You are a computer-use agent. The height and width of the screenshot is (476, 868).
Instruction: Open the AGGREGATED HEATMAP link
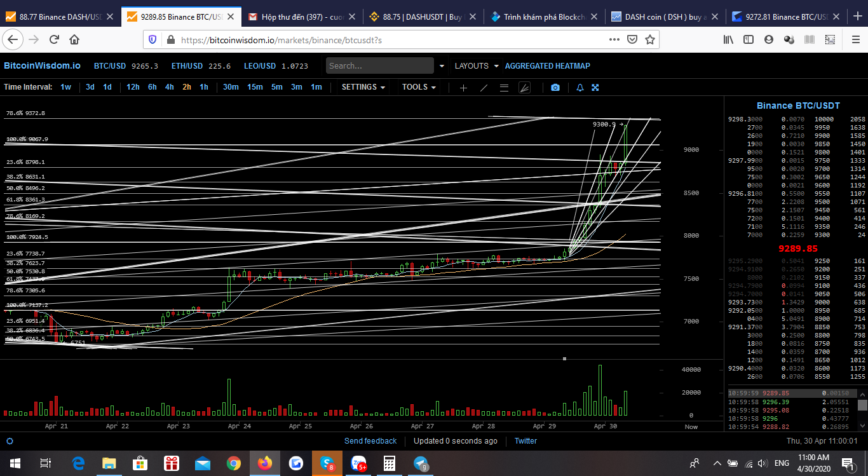tap(548, 65)
